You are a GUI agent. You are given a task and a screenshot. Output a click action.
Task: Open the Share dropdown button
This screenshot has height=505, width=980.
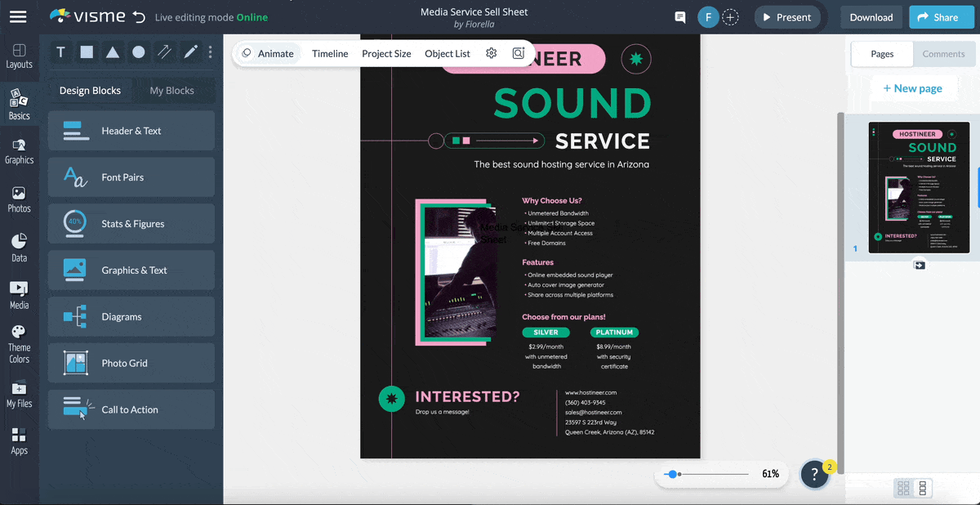pyautogui.click(x=941, y=16)
